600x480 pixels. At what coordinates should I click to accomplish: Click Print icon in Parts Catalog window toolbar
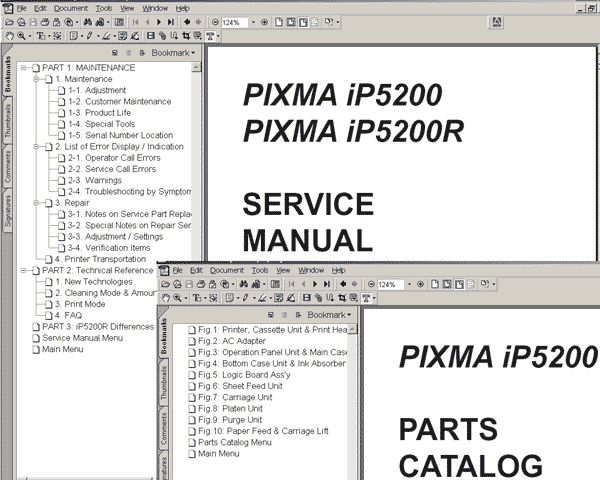201,284
